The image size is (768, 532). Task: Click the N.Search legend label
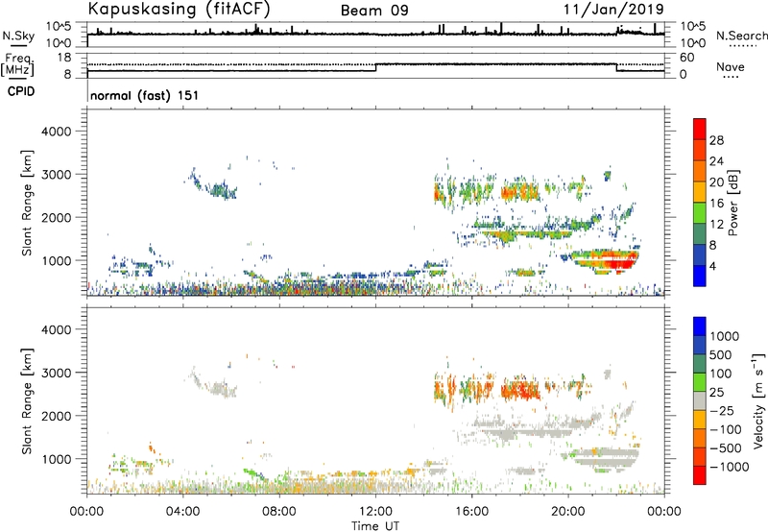point(741,36)
